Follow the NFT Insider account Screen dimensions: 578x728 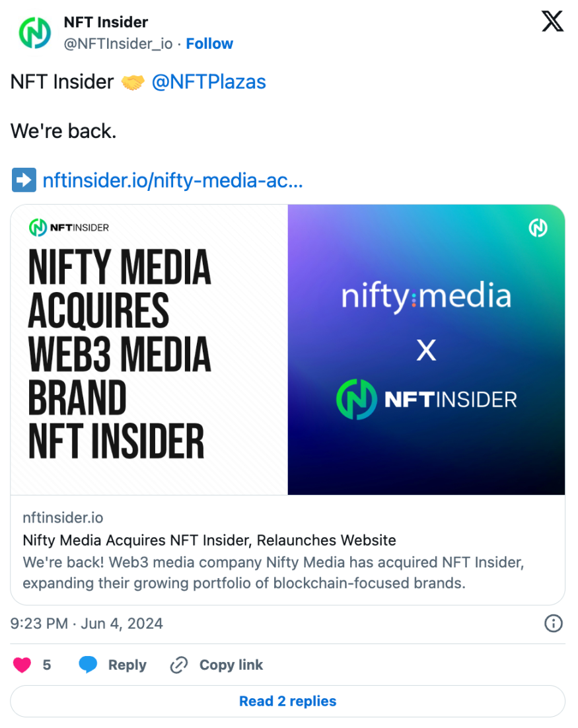coord(209,44)
